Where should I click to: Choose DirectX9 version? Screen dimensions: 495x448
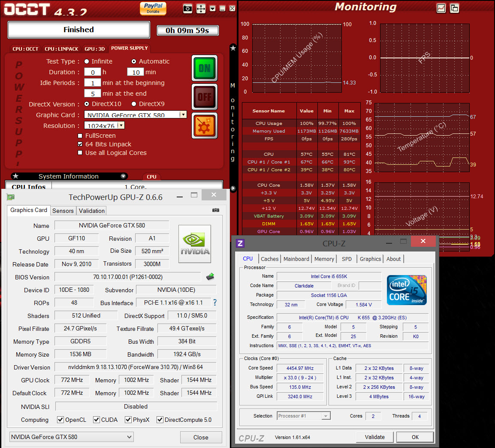[x=134, y=104]
